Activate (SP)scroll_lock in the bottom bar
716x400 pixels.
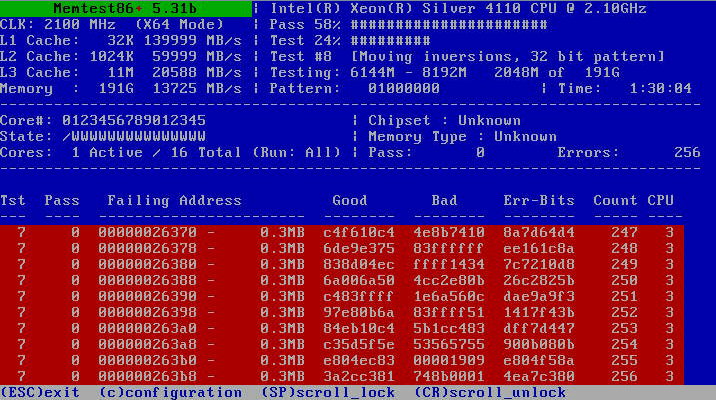(x=328, y=392)
